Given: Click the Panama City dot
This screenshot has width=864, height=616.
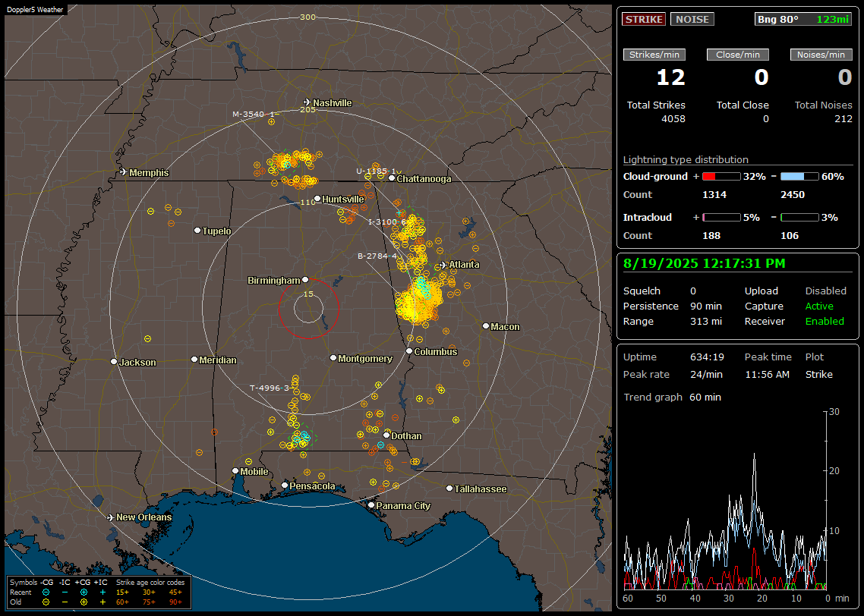Looking at the screenshot, I should tap(371, 504).
